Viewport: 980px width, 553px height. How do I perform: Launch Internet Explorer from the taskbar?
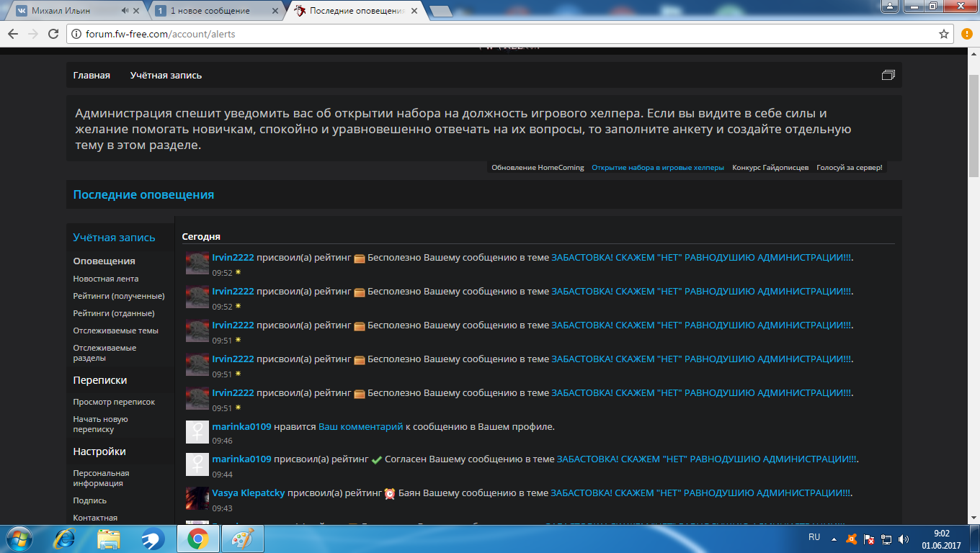coord(67,538)
